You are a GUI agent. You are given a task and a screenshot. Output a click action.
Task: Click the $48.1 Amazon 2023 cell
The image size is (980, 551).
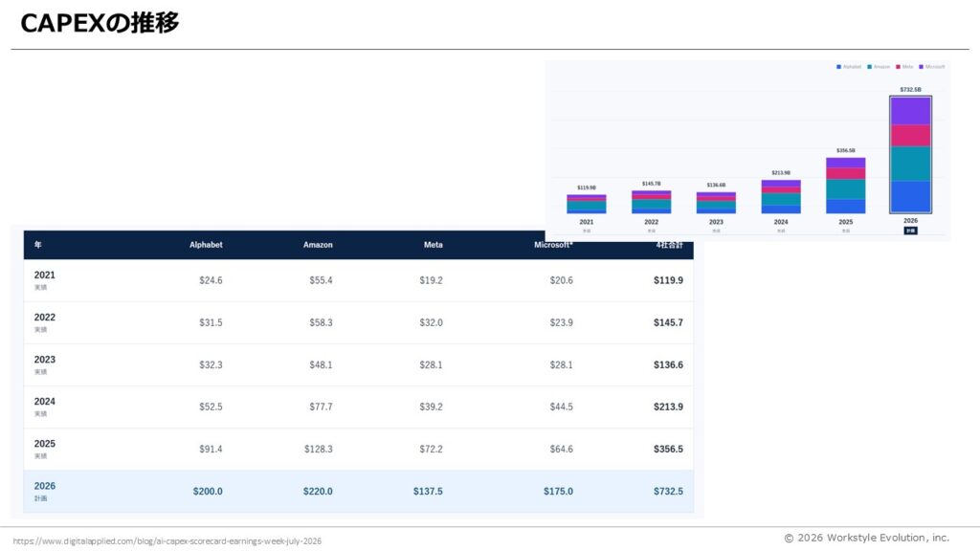coord(321,364)
